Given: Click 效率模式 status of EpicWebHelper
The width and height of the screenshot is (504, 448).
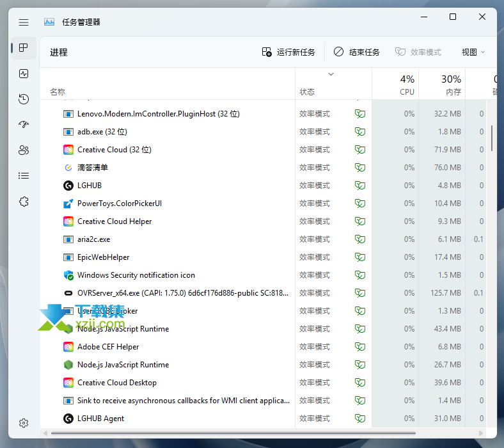Looking at the screenshot, I should click(315, 257).
